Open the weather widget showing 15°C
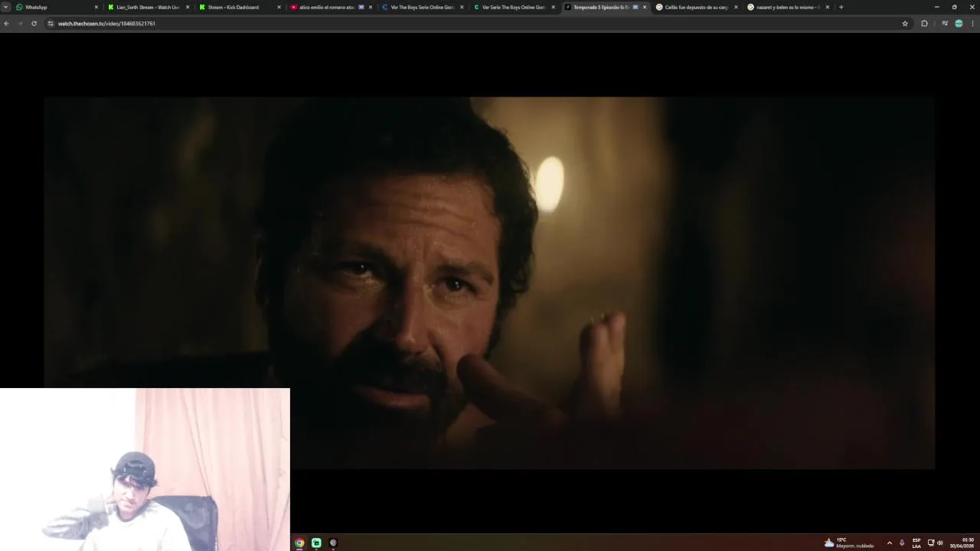Image resolution: width=980 pixels, height=551 pixels. (x=849, y=543)
